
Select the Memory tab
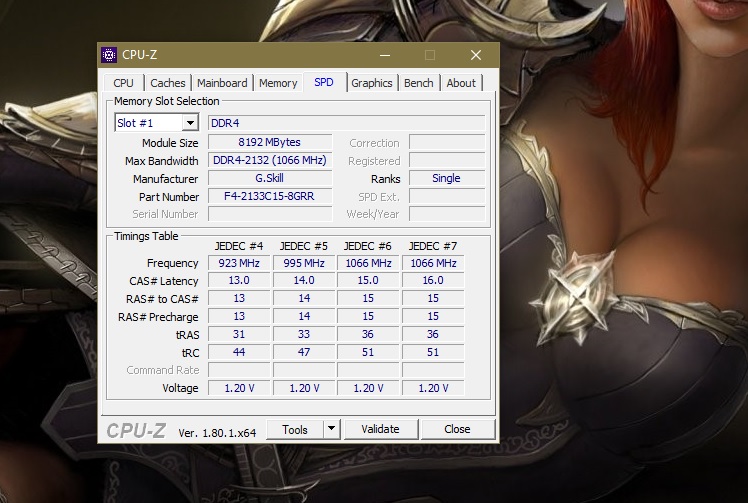[x=278, y=83]
